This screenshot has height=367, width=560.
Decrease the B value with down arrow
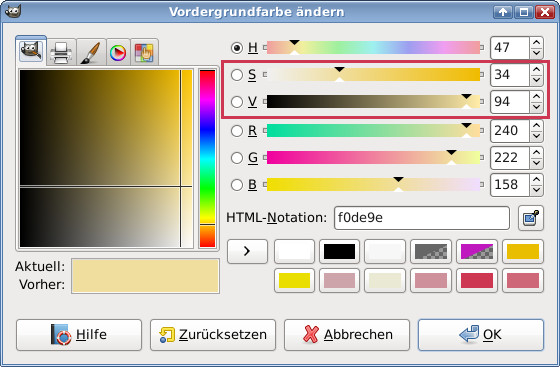click(x=536, y=190)
